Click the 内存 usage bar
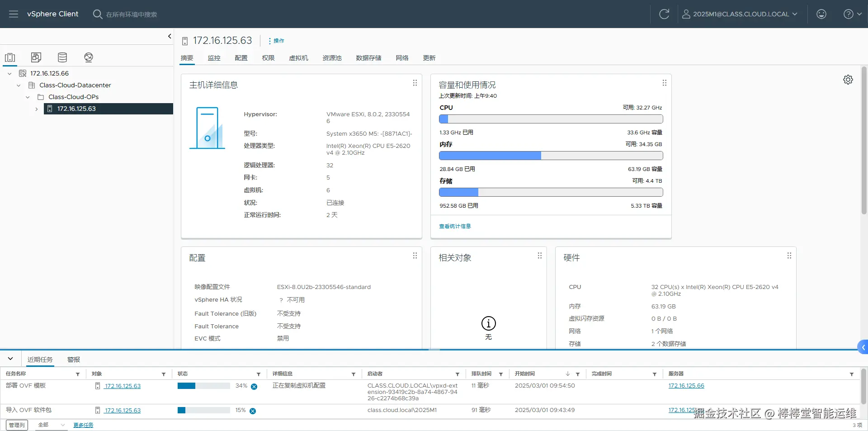The image size is (868, 431). (x=551, y=156)
